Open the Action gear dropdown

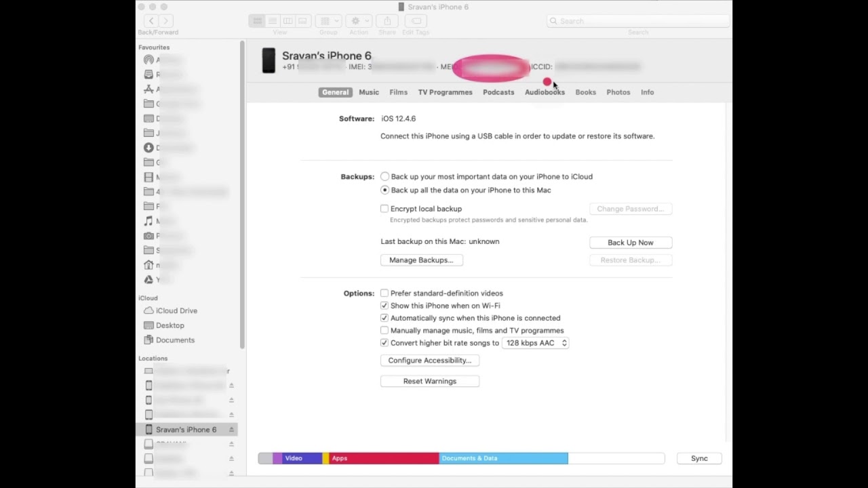(358, 21)
